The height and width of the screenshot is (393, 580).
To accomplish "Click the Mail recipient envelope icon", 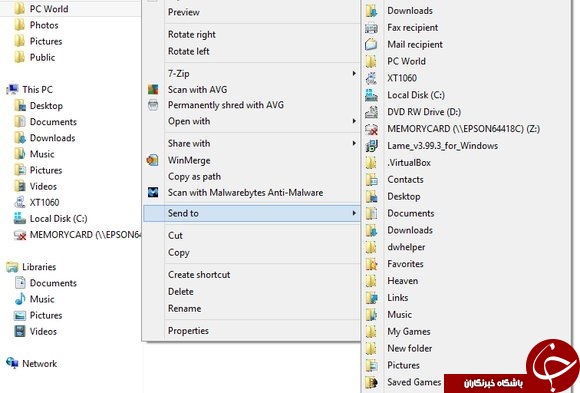I will coord(371,44).
